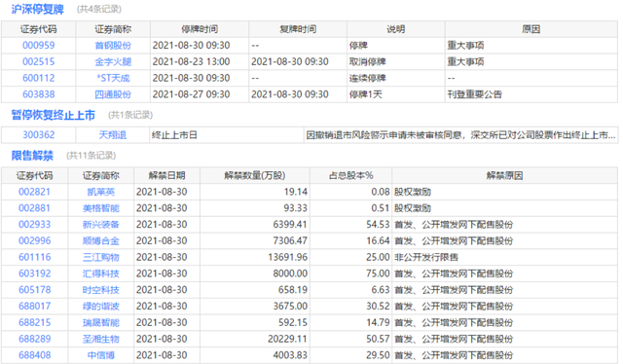
Task: Open stock code 002821 link
Action: point(35,192)
